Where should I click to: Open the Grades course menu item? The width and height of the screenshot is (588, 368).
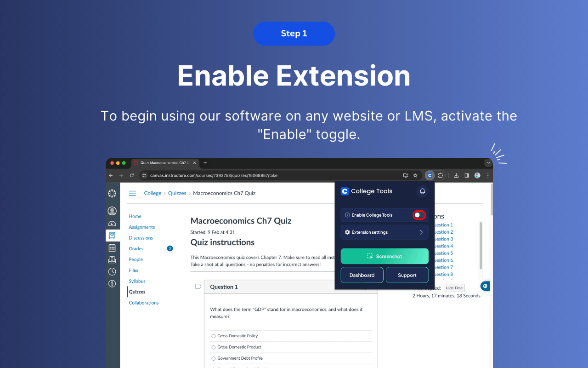(136, 249)
